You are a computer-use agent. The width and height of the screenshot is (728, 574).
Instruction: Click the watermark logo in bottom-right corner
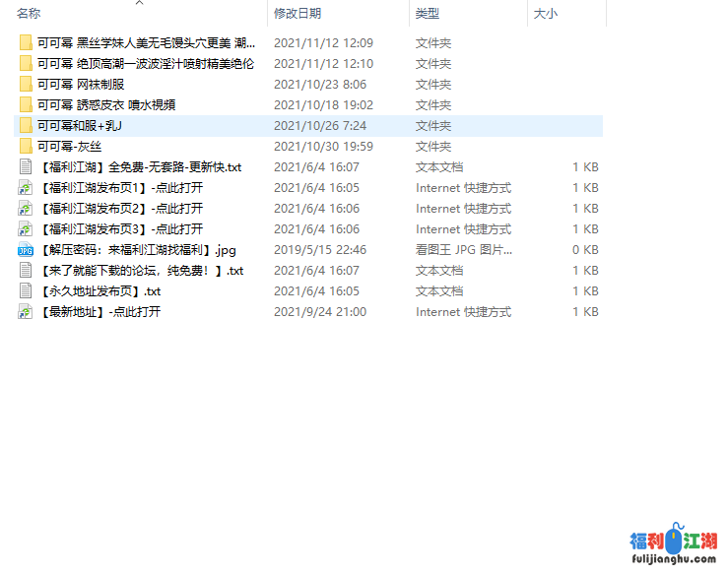[673, 545]
